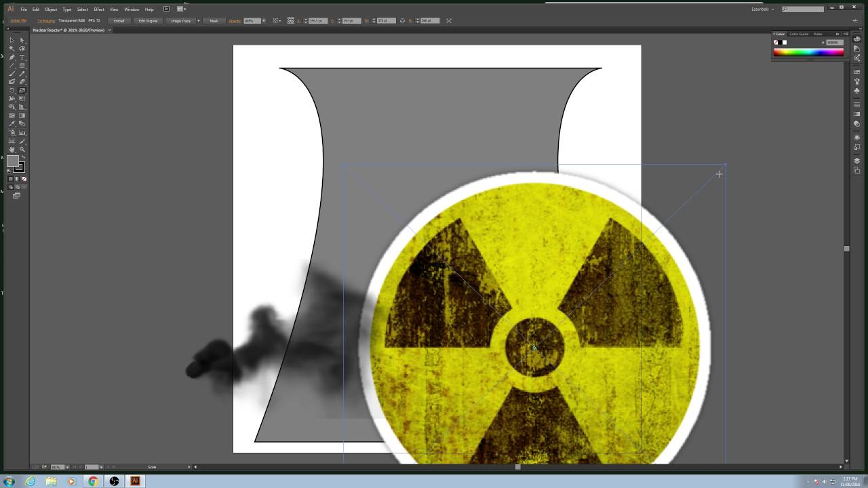Click the Image Trace button

[180, 21]
